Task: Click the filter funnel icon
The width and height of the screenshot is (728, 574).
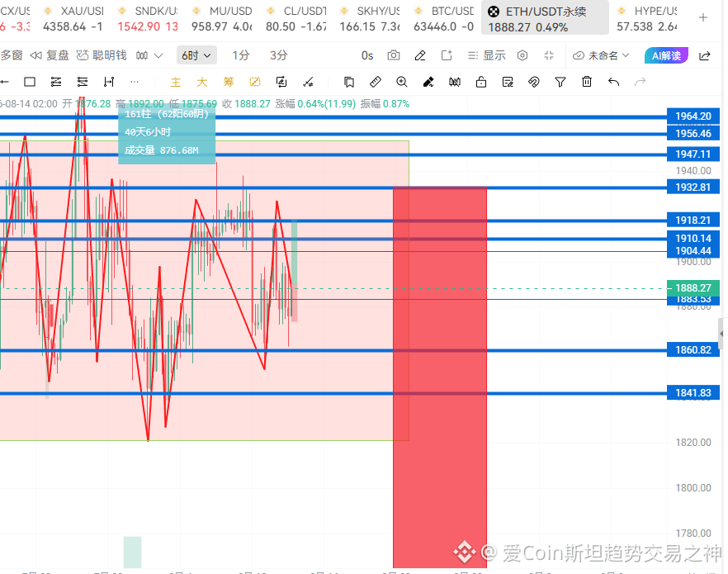Action: pos(560,83)
